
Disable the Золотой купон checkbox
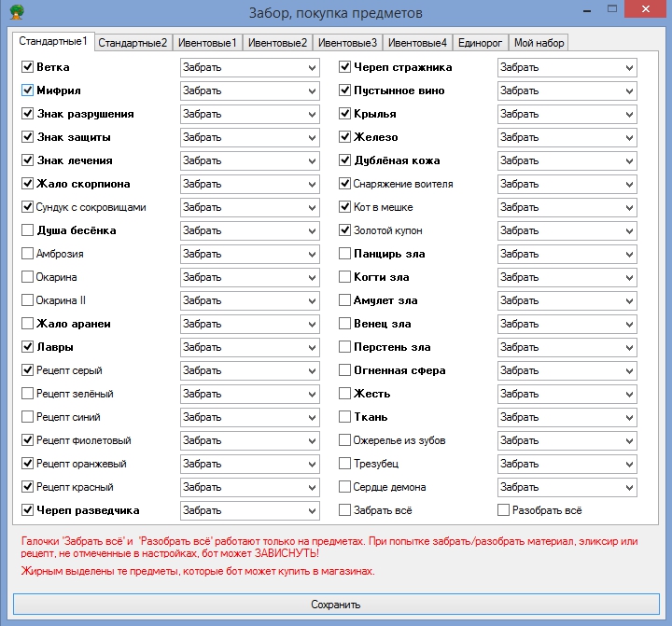344,230
